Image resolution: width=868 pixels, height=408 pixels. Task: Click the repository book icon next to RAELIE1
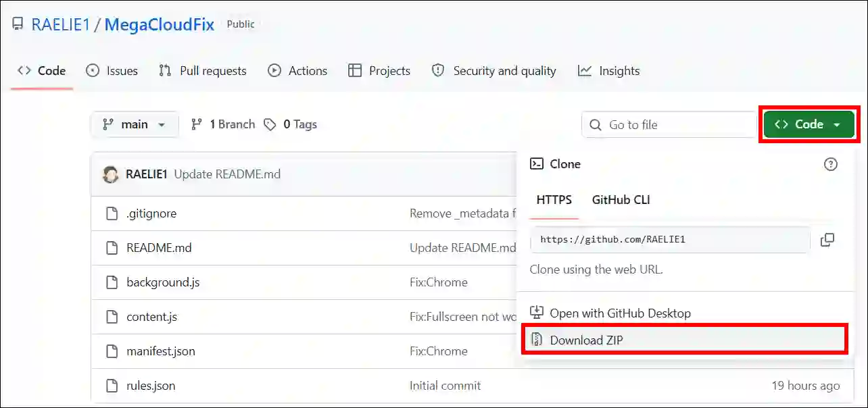(16, 23)
